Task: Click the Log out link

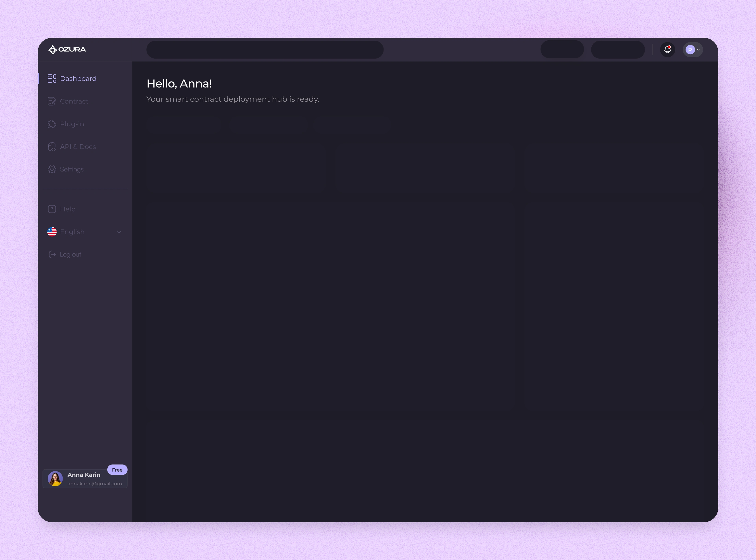Action: click(x=70, y=255)
